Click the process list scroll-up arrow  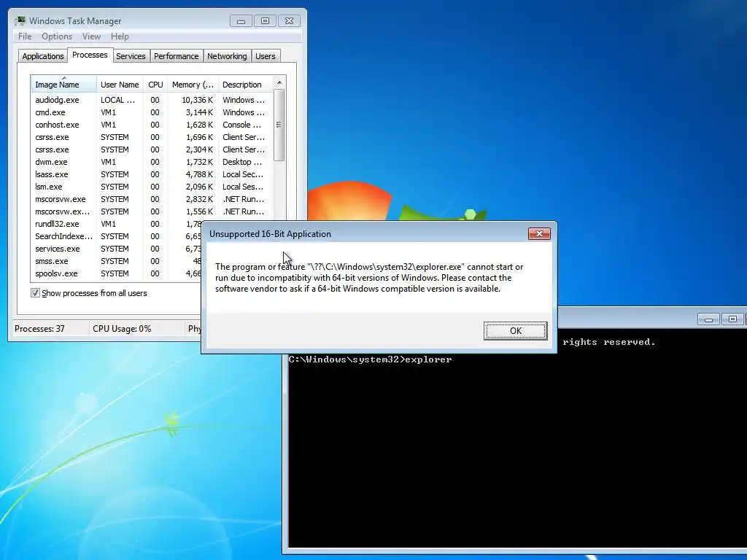click(x=279, y=82)
